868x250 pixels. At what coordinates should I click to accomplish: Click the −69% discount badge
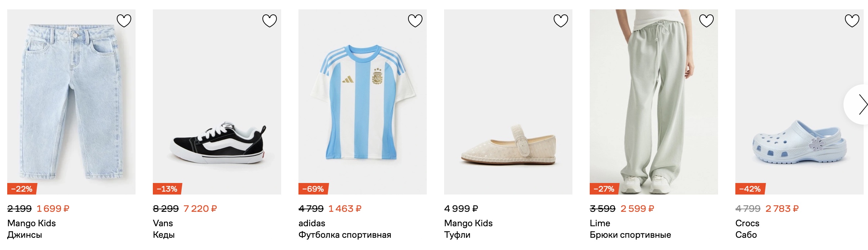313,189
